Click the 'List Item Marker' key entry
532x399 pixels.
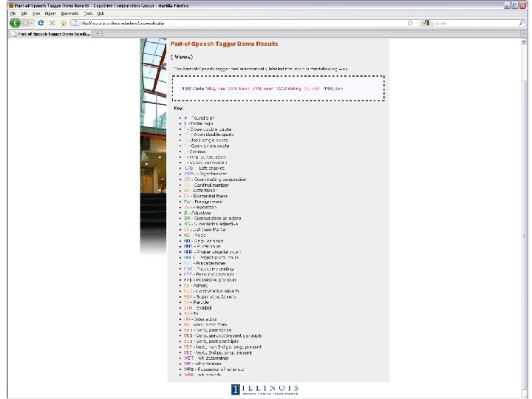205,229
